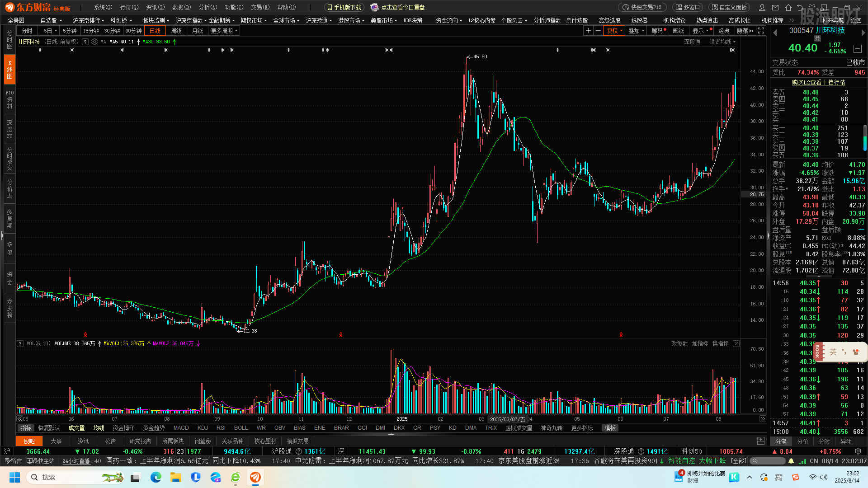The width and height of the screenshot is (868, 488).
Task: Open Microsoft Edge in taskbar
Action: point(156,477)
